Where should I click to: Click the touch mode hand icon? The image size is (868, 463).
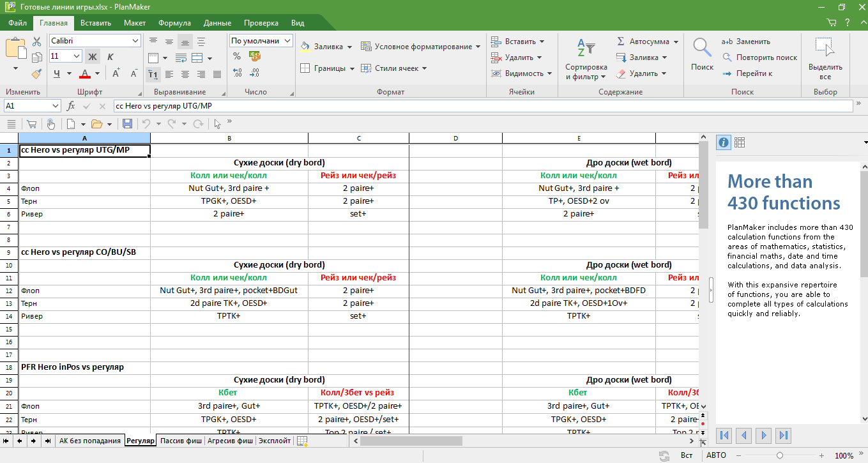(x=50, y=124)
